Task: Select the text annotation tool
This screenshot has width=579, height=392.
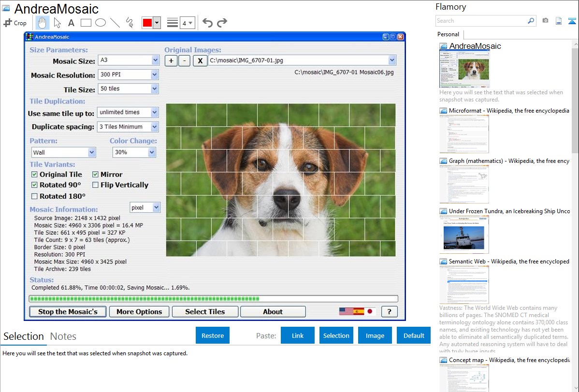Action: (71, 23)
